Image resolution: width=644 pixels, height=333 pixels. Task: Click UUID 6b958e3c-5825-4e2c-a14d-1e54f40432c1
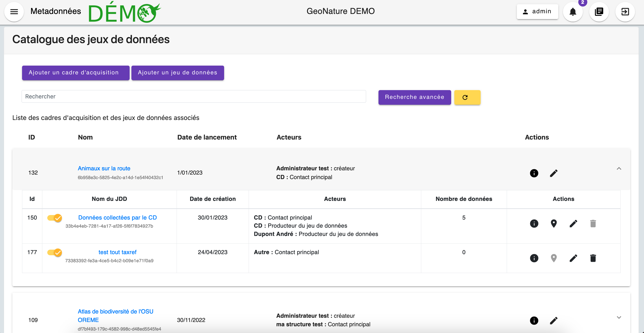[x=120, y=178]
